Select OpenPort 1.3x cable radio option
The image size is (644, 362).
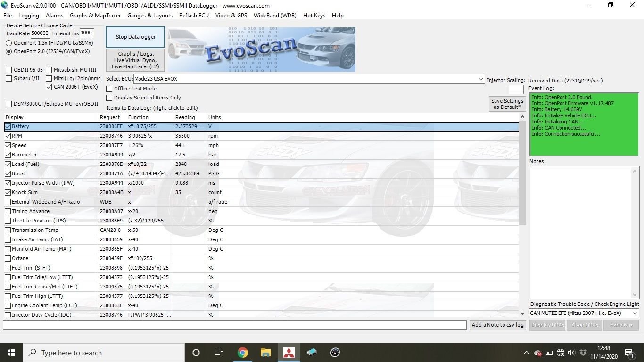coord(9,43)
